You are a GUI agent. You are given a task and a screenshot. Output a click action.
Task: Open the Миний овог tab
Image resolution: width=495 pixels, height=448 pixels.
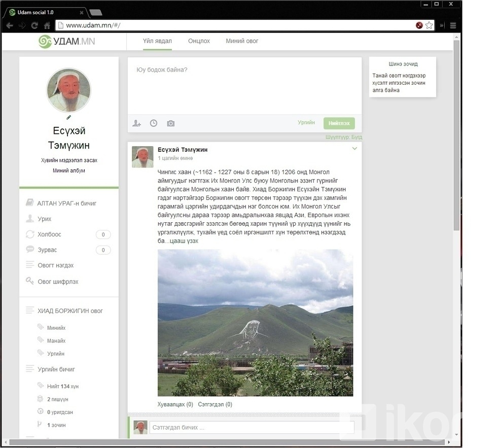coord(242,41)
